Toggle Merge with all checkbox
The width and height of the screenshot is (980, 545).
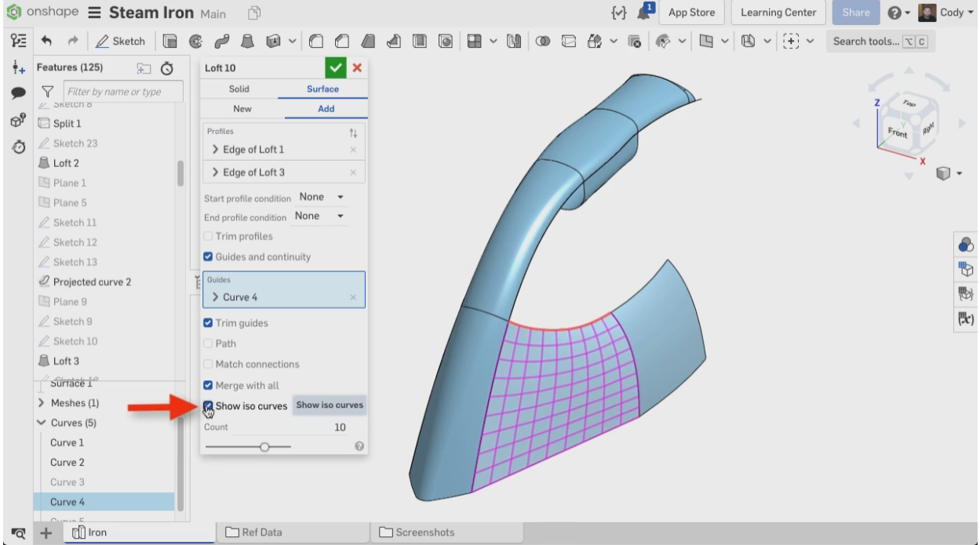pyautogui.click(x=208, y=385)
